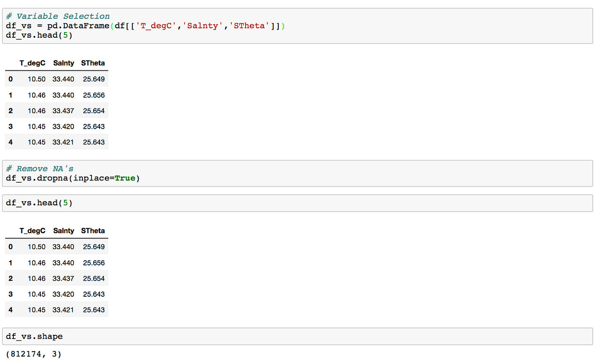Viewport: 601px width, 364px height.
Task: Click the '# Variable Selection' comment line
Action: [x=58, y=16]
